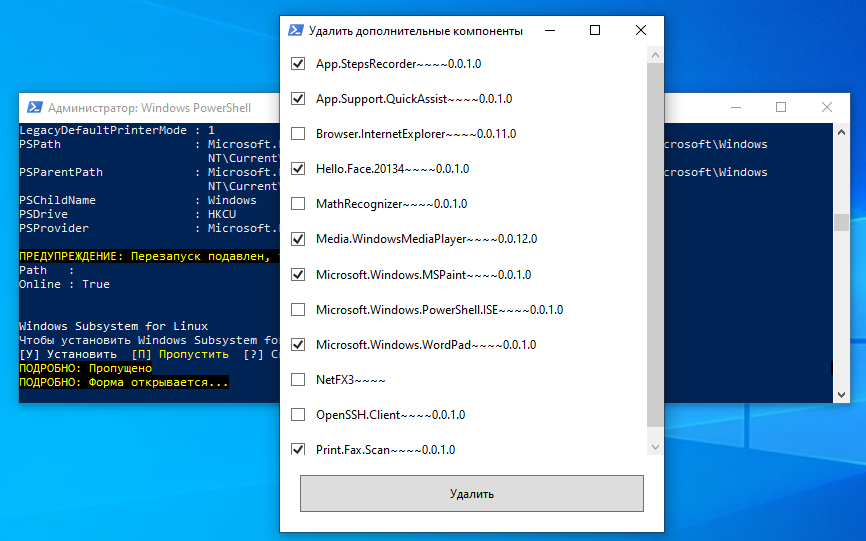
Task: Click the Administrator PowerShell window icon
Action: [x=35, y=107]
